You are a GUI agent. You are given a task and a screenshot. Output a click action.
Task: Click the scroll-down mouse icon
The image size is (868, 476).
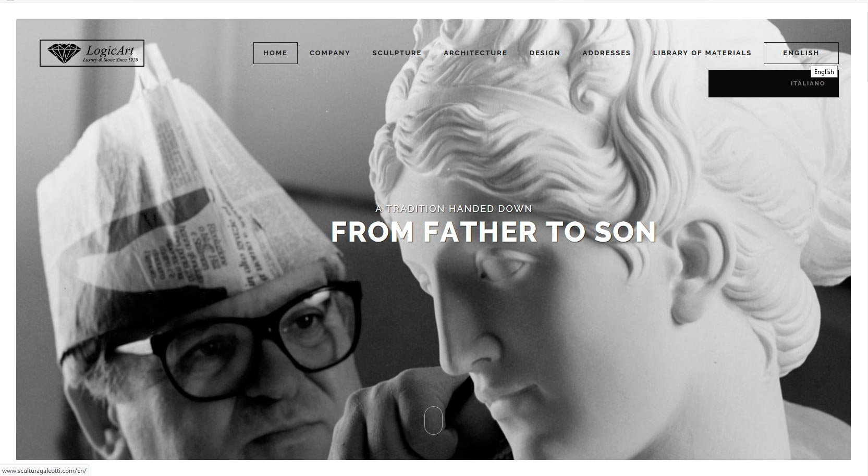[x=433, y=420]
